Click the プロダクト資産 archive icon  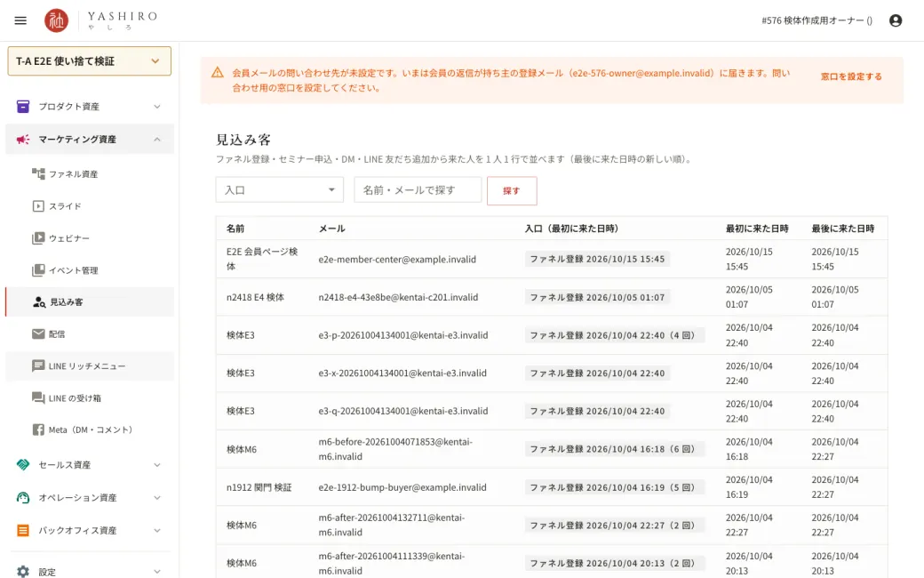(23, 106)
